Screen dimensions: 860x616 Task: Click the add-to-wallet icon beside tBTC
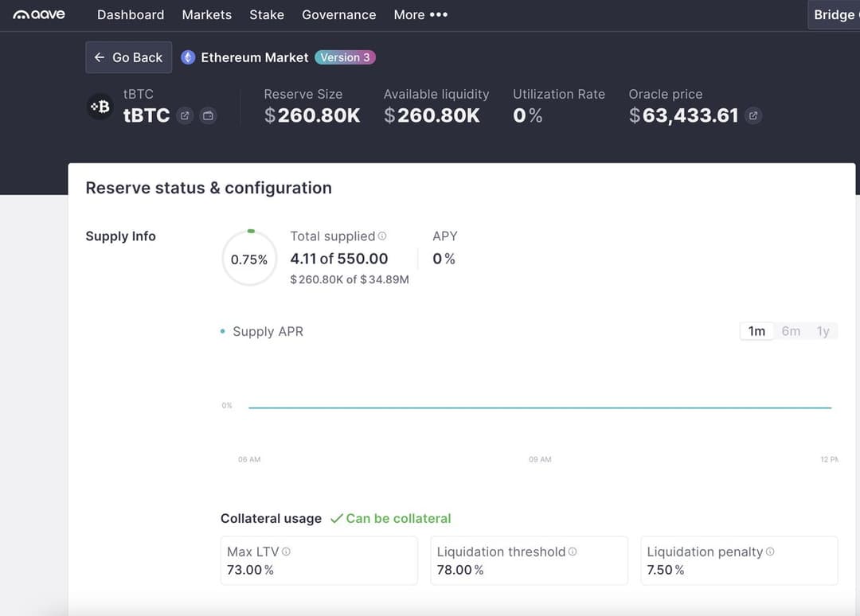click(208, 115)
